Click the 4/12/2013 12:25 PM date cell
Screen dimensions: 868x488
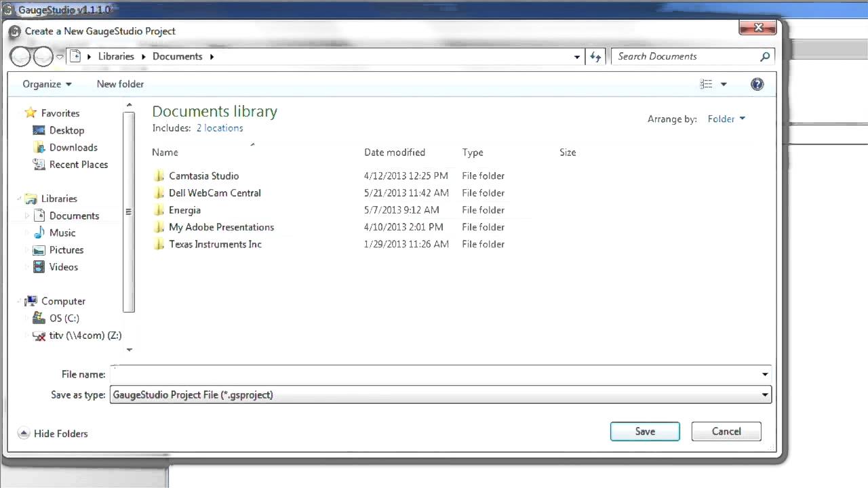(406, 176)
